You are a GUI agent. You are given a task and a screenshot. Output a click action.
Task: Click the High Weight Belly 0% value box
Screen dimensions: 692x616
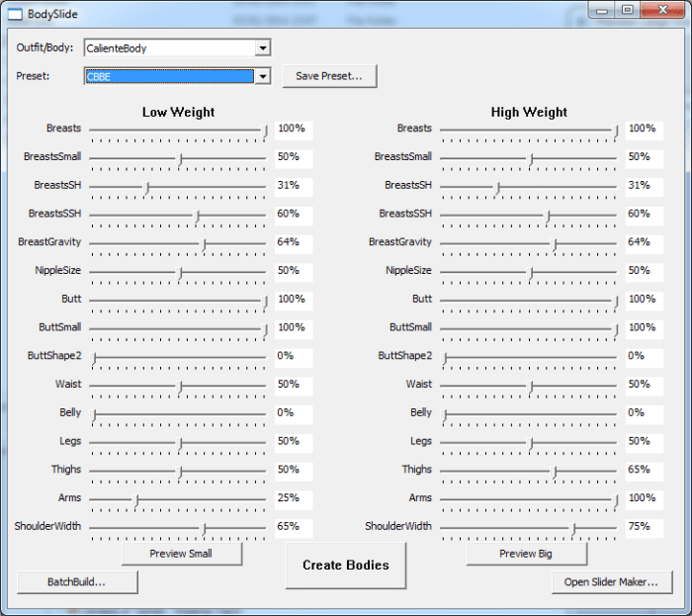[645, 414]
